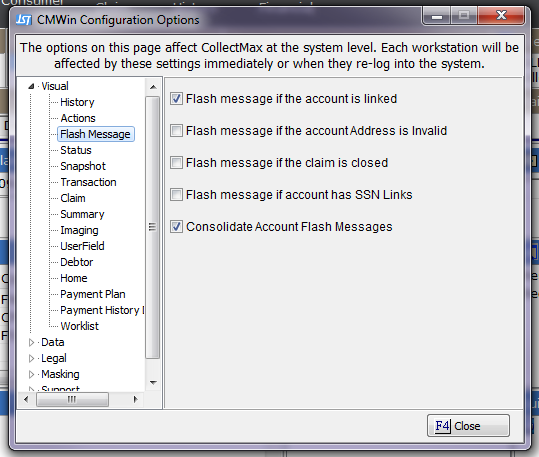Screen dimensions: 539x457
Task: Click the CMWin title bar app icon
Action: click(24, 20)
